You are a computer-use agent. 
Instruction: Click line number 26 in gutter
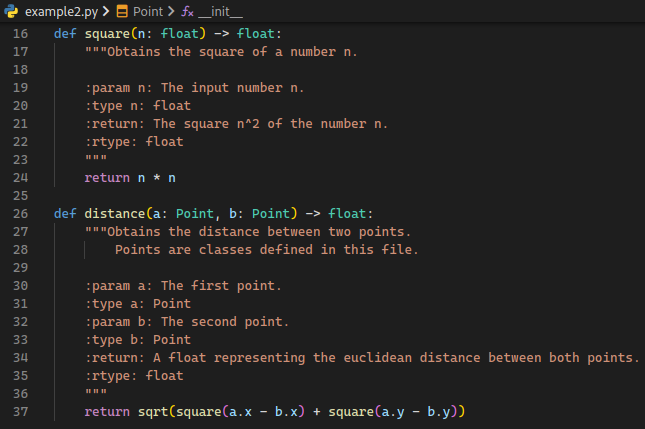(21, 214)
